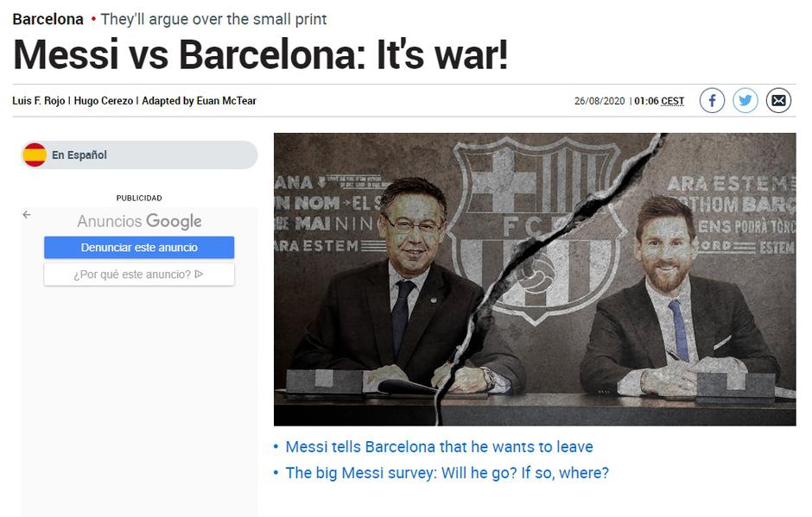Click the Anuncios Google label

click(139, 222)
